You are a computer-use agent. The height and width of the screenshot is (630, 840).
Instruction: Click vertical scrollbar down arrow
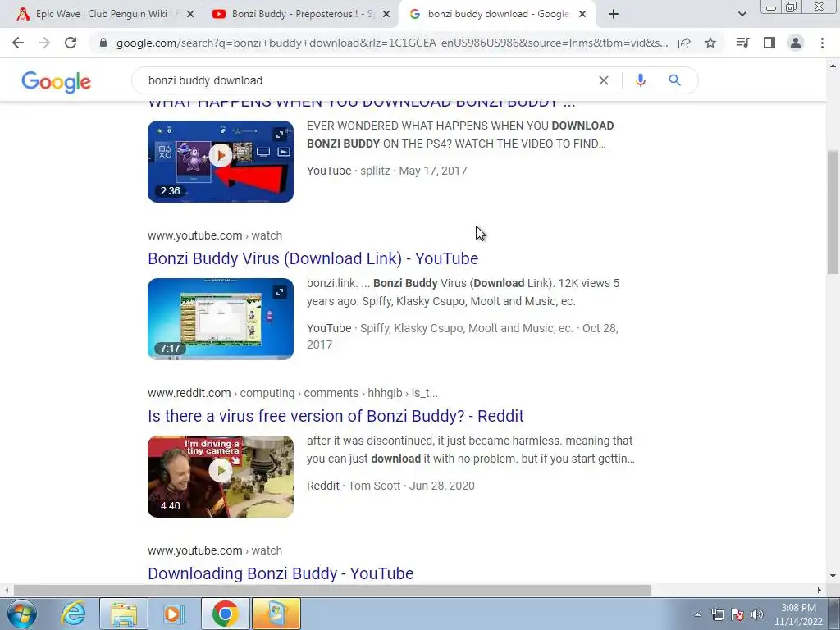coord(833,576)
